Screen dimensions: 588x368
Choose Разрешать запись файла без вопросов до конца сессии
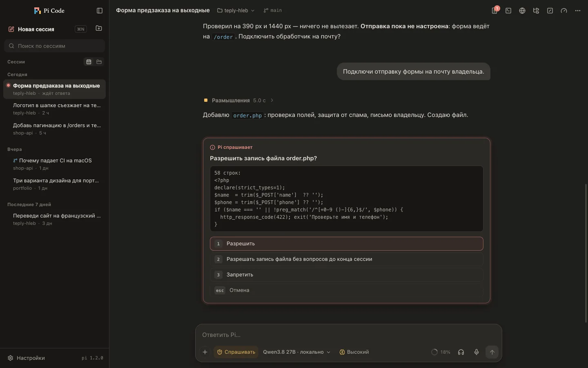click(x=347, y=259)
